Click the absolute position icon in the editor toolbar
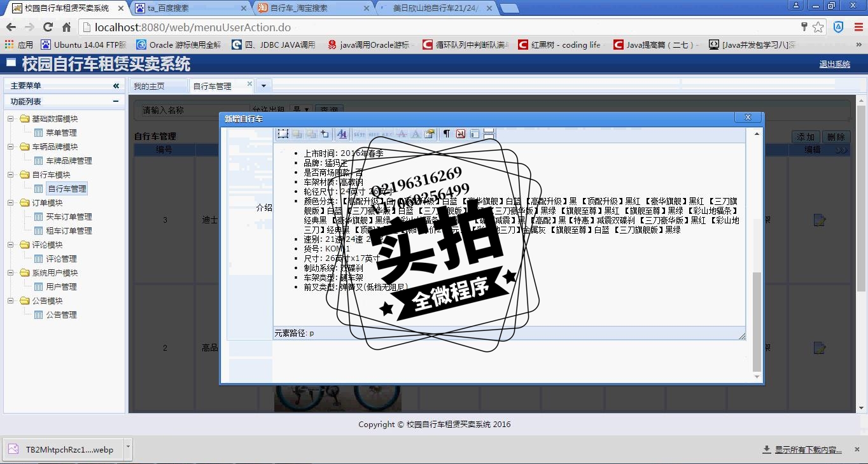Image resolution: width=868 pixels, height=464 pixels. click(325, 134)
